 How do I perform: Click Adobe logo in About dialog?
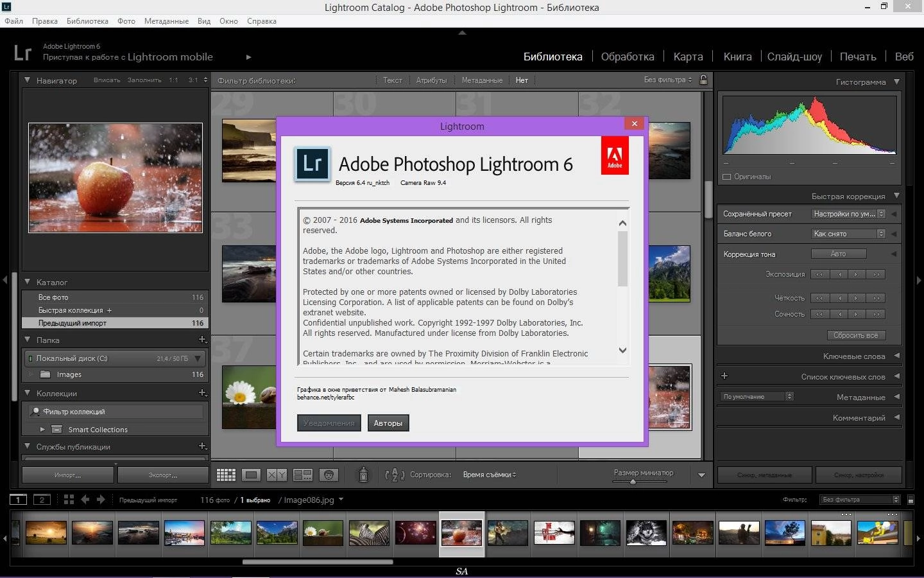pyautogui.click(x=615, y=155)
